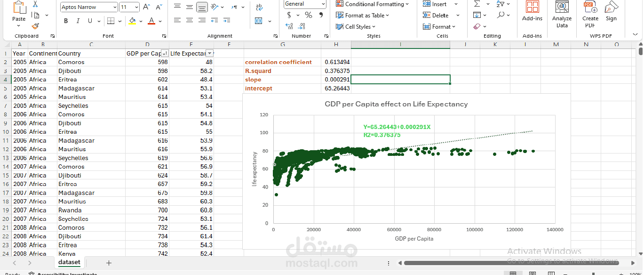Click Wrap Text icon
This screenshot has height=275, width=644.
pyautogui.click(x=259, y=7)
